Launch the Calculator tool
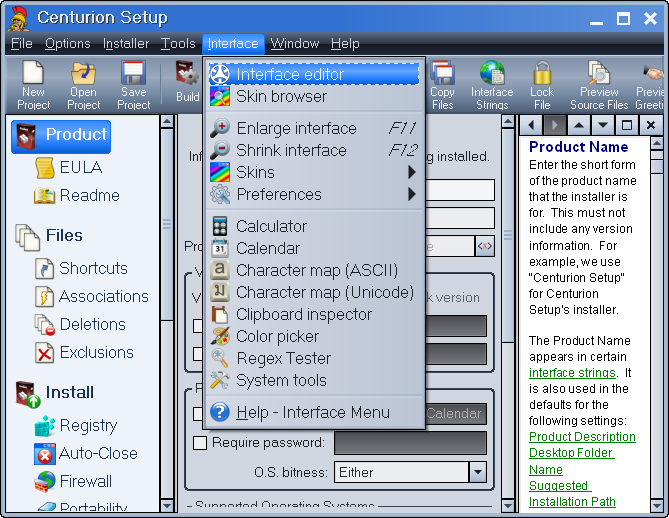This screenshot has width=669, height=518. coord(314,226)
